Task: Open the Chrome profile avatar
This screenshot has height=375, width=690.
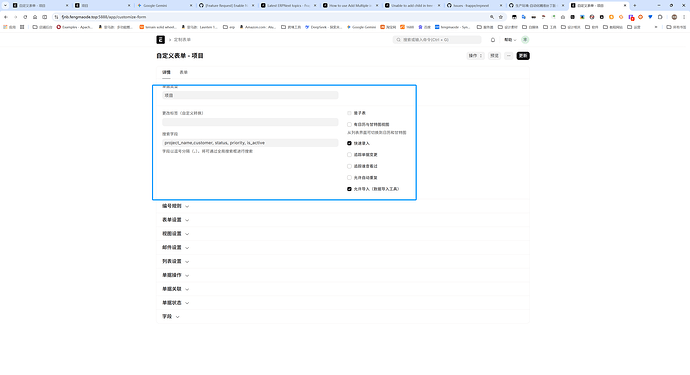Action: click(674, 17)
